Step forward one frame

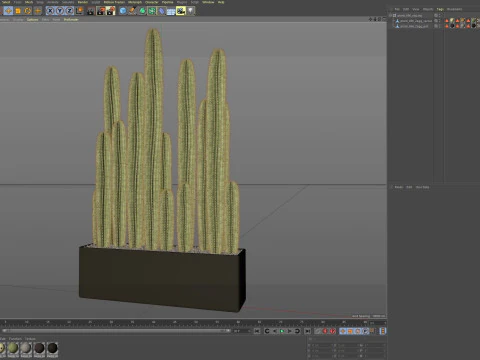click(x=289, y=331)
